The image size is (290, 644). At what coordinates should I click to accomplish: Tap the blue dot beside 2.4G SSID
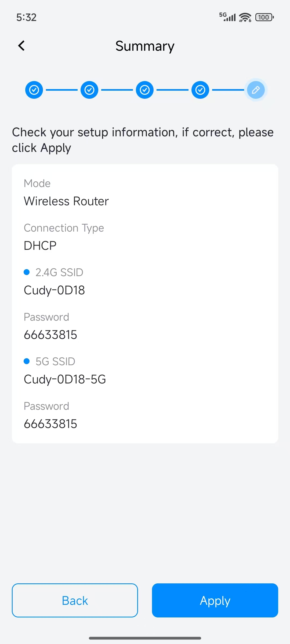[x=27, y=272]
